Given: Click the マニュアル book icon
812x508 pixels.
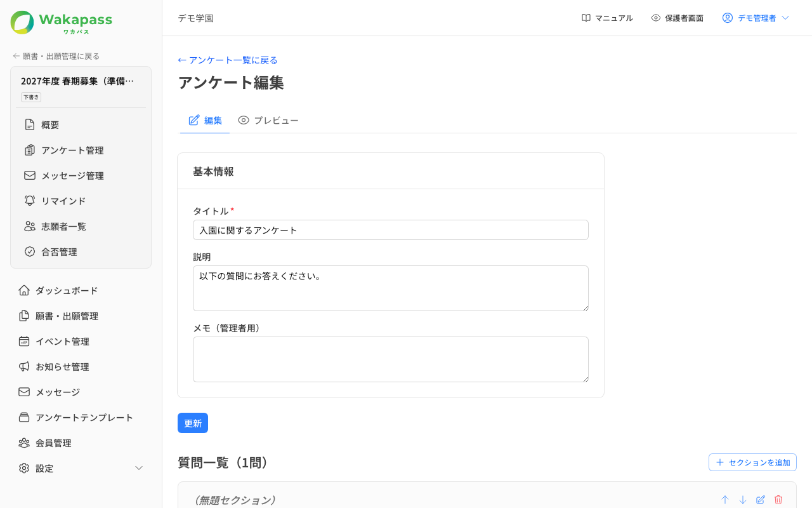Looking at the screenshot, I should point(586,18).
